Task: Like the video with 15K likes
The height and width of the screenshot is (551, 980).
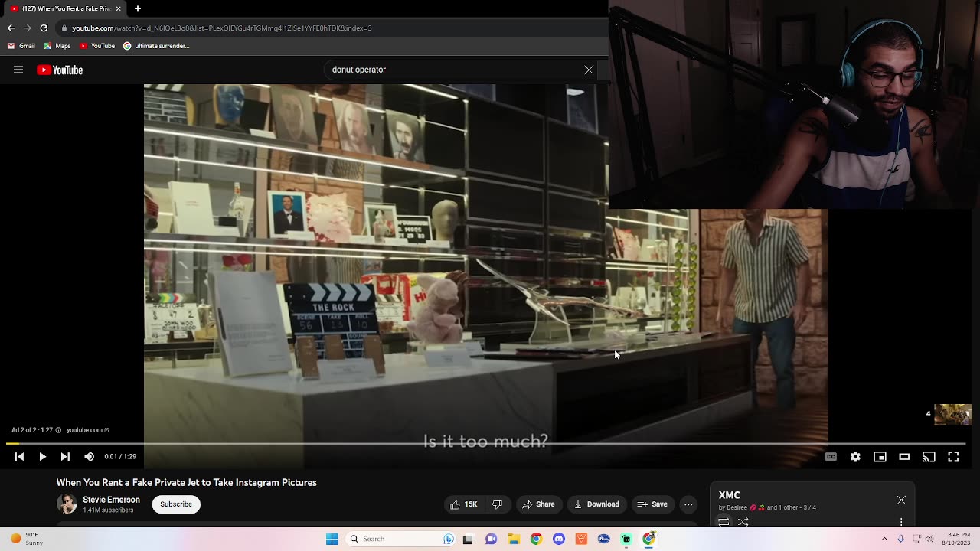Action: click(464, 504)
